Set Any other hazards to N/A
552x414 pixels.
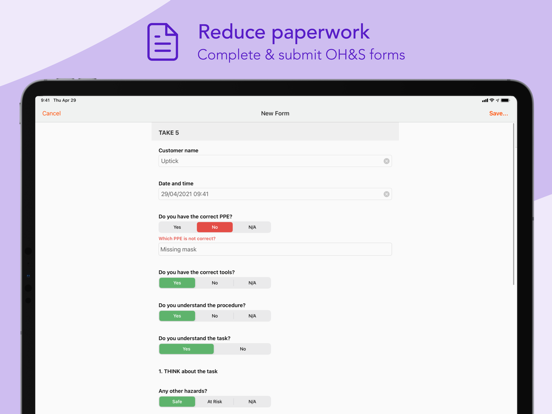point(252,402)
